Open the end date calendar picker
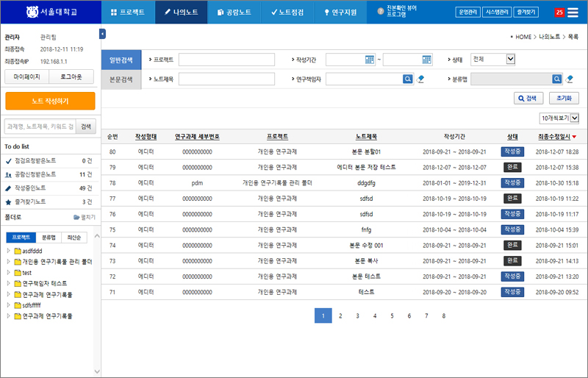 click(x=426, y=60)
